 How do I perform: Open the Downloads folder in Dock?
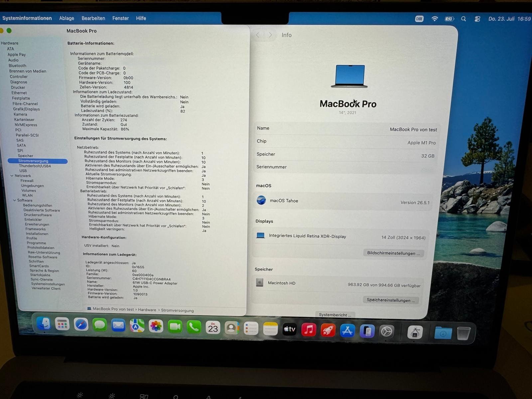click(x=443, y=332)
